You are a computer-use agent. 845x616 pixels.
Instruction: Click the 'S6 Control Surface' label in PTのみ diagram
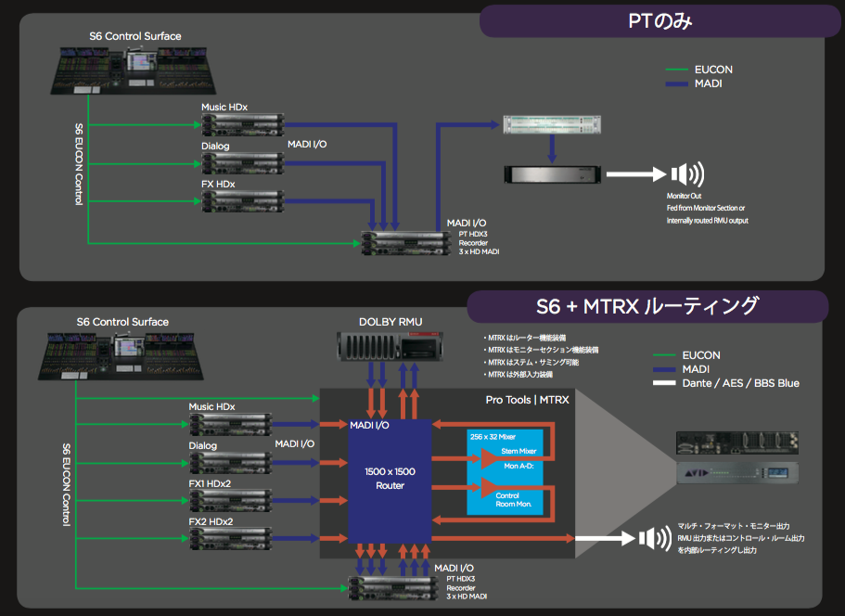pyautogui.click(x=135, y=36)
